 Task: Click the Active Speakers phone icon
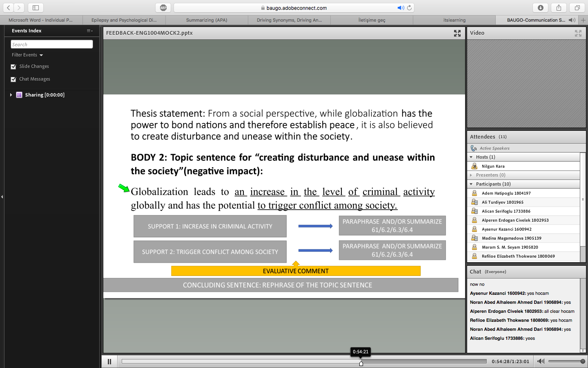(x=474, y=148)
